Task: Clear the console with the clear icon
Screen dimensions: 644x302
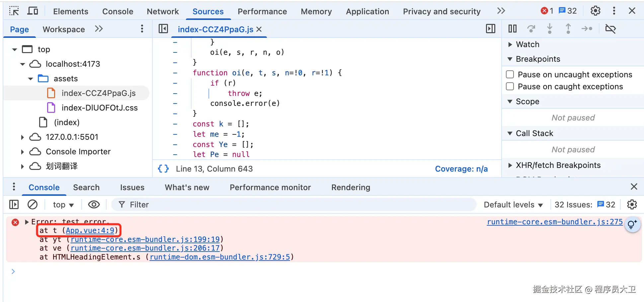Action: click(33, 204)
